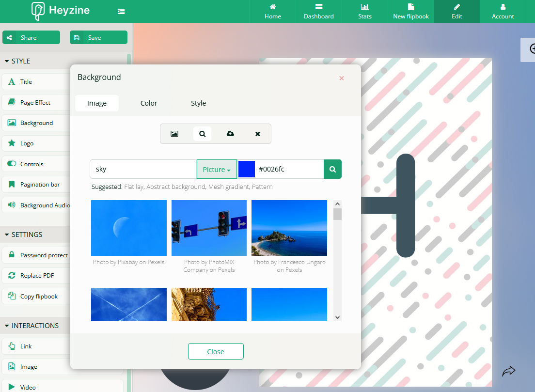535x392 pixels.
Task: Open the Page Effect option
Action: point(36,102)
